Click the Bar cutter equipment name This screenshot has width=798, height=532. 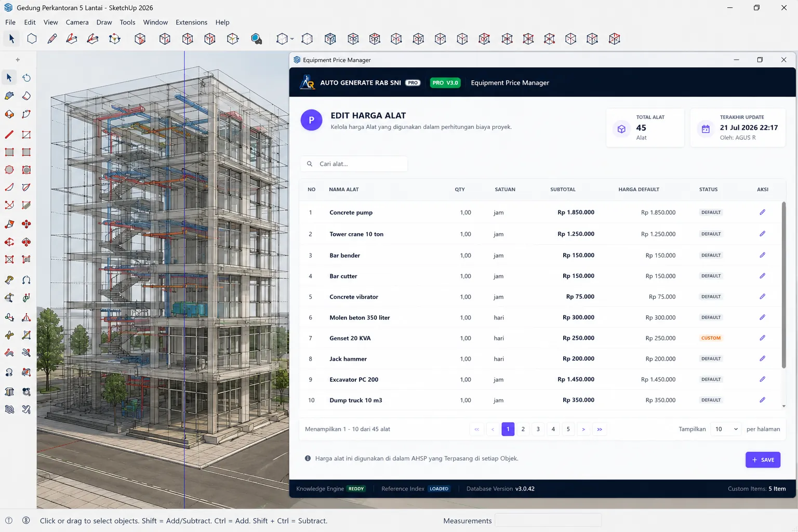pyautogui.click(x=343, y=276)
